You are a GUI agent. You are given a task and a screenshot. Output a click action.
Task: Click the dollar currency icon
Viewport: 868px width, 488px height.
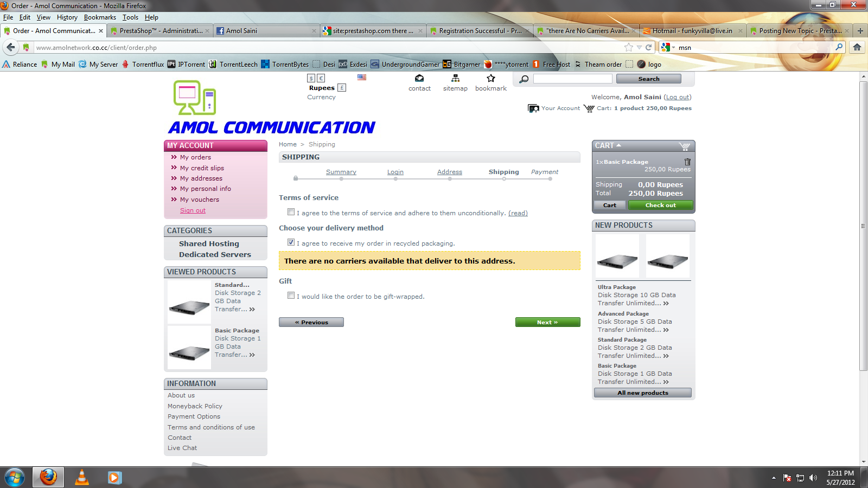[311, 78]
